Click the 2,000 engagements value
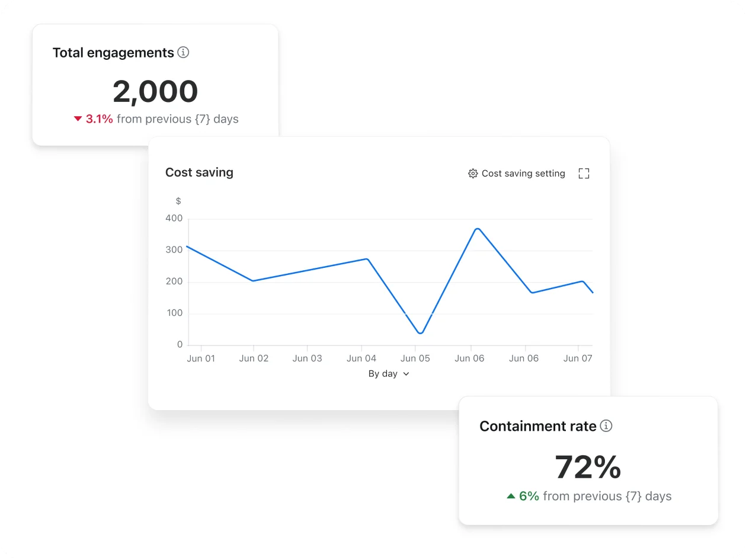The height and width of the screenshot is (560, 746). click(155, 91)
